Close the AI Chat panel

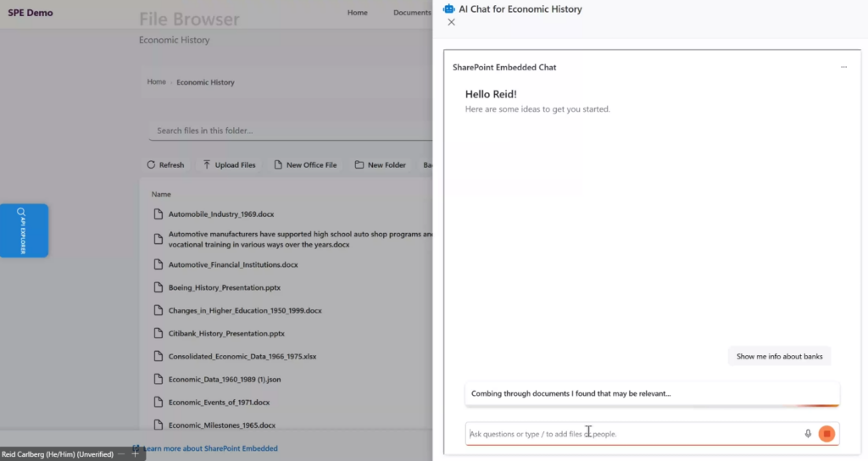pyautogui.click(x=451, y=22)
